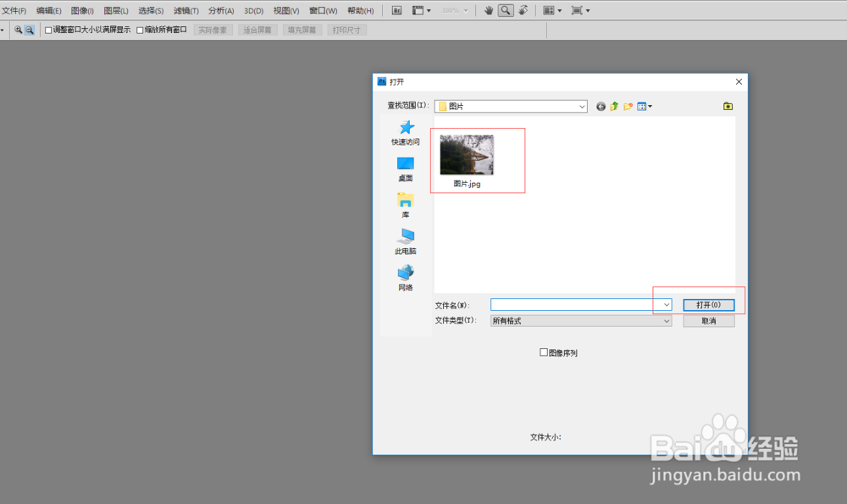The image size is (847, 504).
Task: Toggle 缩放所有窗口 checkbox
Action: [140, 30]
